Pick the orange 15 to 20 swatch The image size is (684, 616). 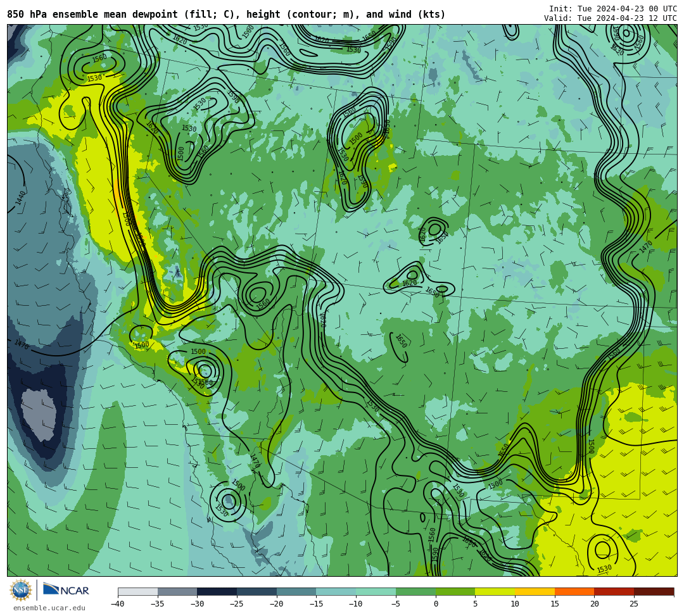coord(574,591)
